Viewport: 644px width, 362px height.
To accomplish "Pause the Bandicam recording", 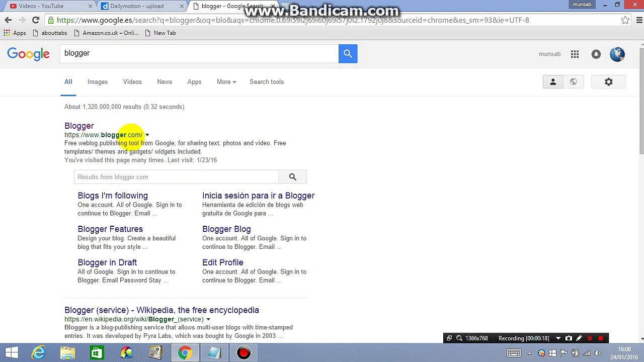I will (x=590, y=338).
